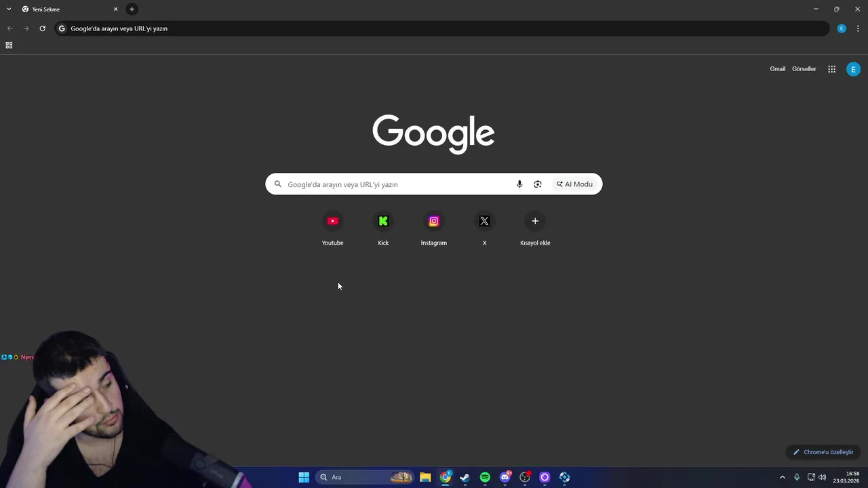The width and height of the screenshot is (868, 488).
Task: Open network settings from the tray
Action: [811, 477]
